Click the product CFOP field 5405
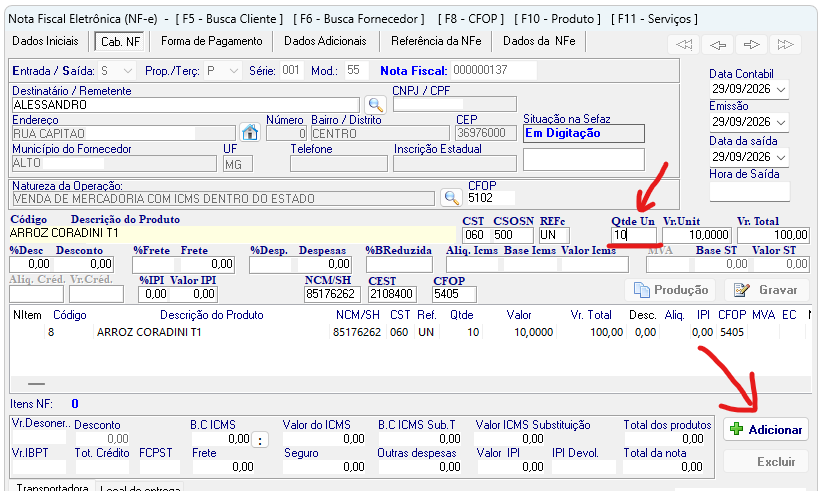822x491 pixels. (454, 294)
